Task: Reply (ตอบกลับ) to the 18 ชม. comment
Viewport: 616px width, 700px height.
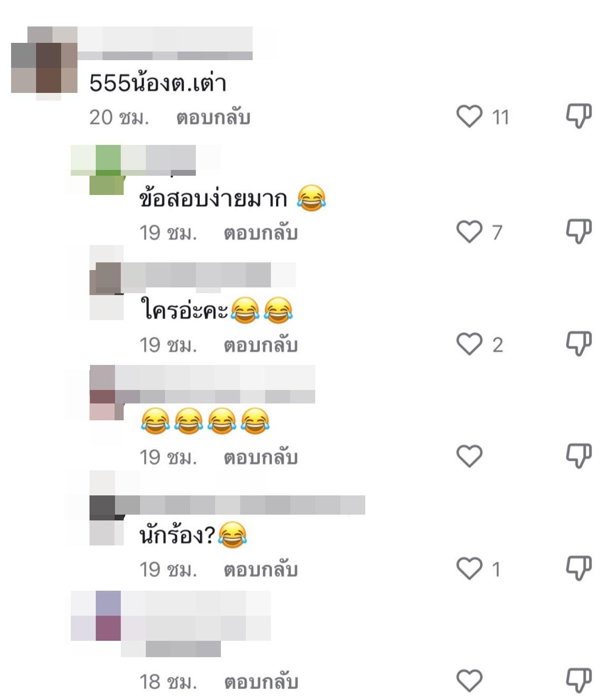Action: tap(261, 682)
